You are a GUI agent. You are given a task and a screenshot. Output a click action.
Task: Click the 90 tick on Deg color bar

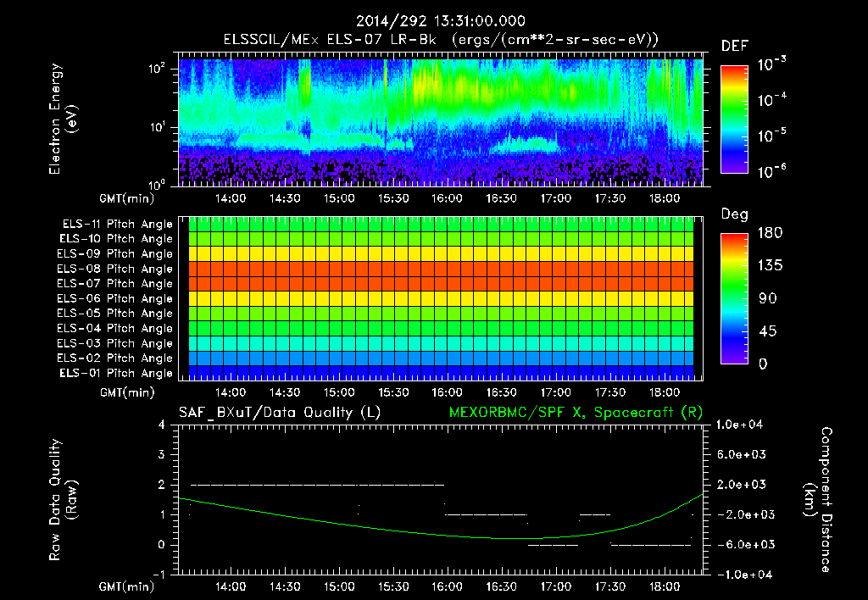[x=768, y=298]
